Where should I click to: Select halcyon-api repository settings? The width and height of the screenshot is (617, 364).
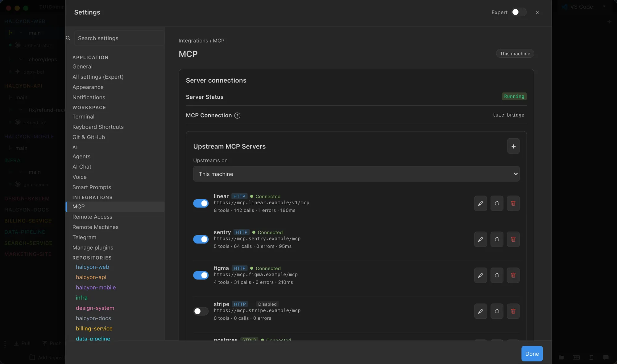pos(115,277)
